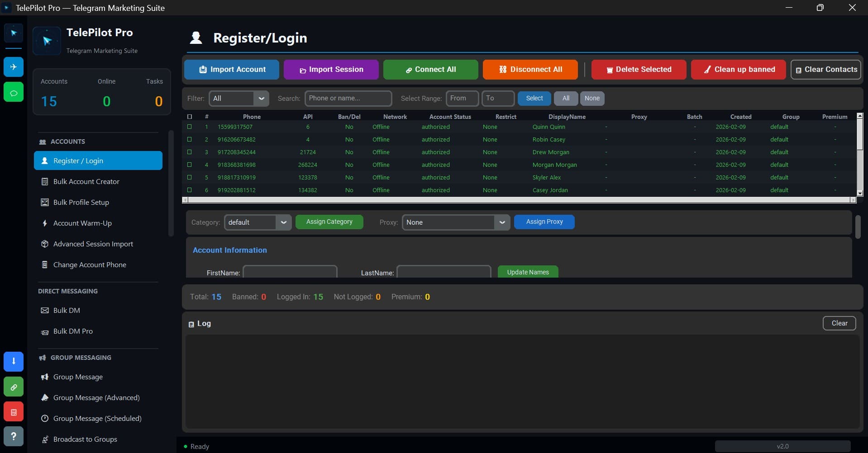Click the Account Warm-Up lightning icon
The image size is (868, 453).
[x=45, y=223]
